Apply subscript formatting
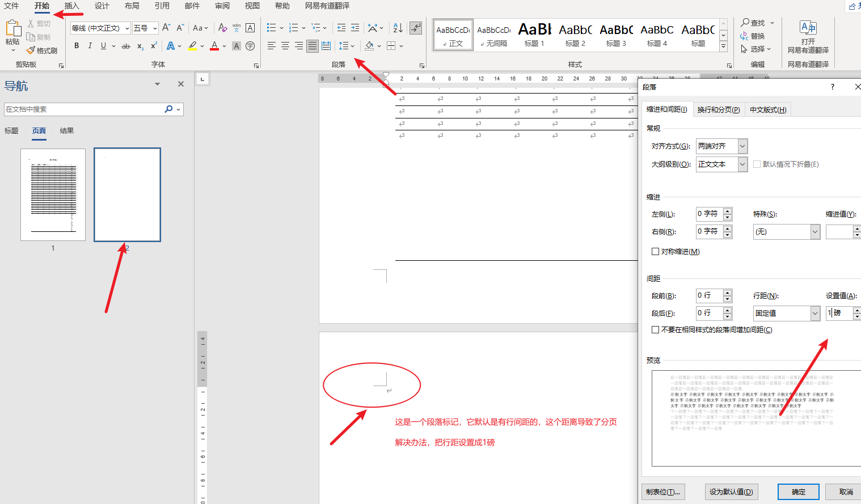861x504 pixels. point(140,46)
